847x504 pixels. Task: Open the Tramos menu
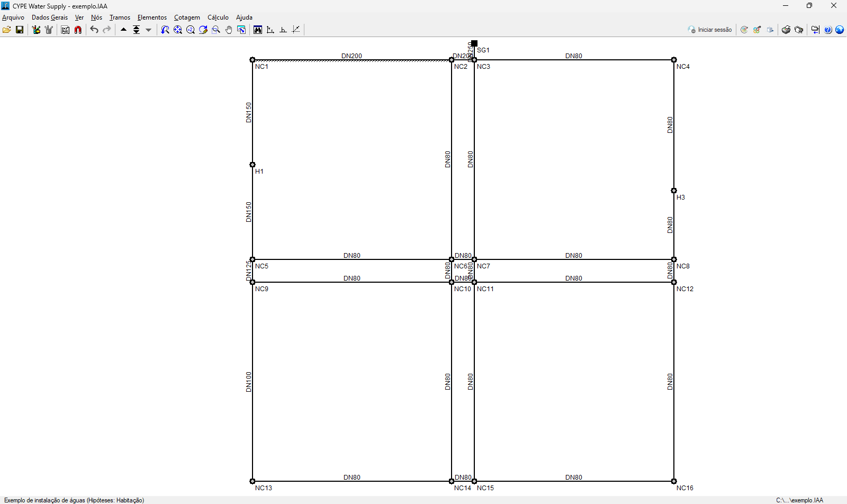(x=120, y=17)
